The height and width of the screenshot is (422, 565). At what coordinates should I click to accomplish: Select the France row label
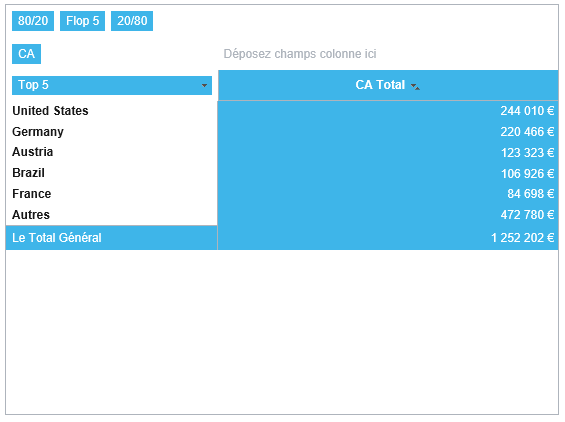[31, 194]
